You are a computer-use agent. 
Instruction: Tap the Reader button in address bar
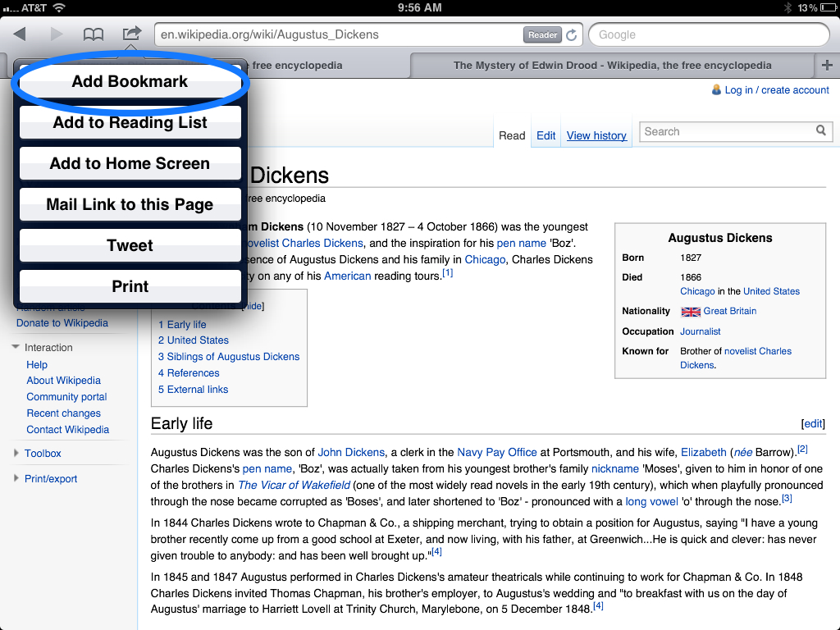coord(542,35)
